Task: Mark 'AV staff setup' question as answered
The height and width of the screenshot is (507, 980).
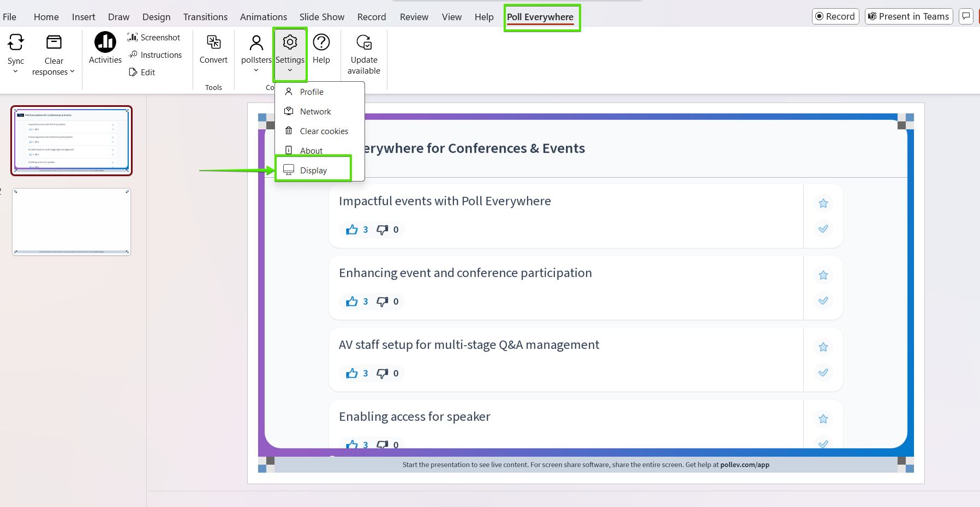Action: point(823,372)
